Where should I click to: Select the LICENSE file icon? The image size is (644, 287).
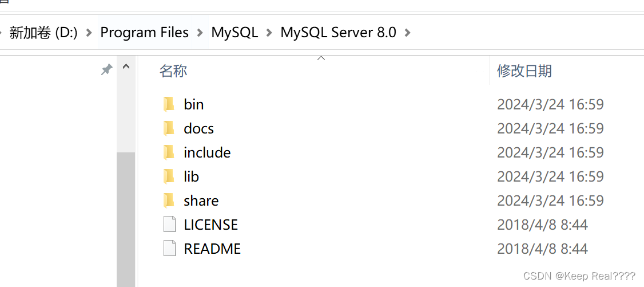coord(169,225)
